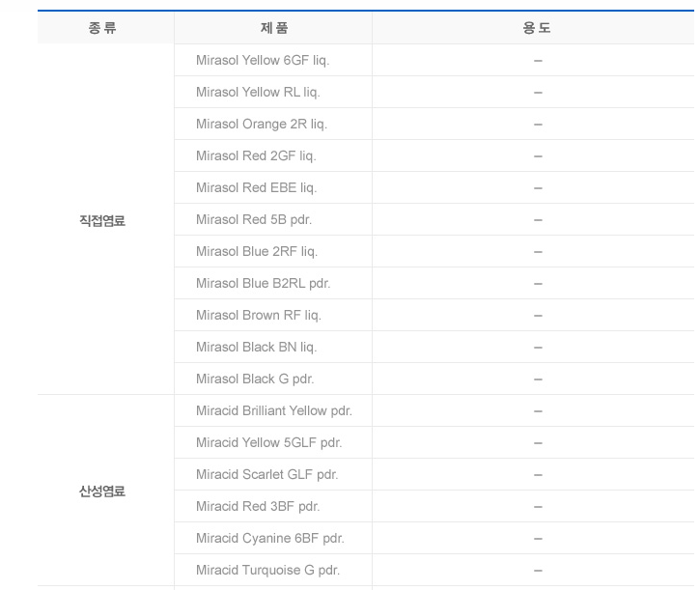Click the 종류 column header

(x=102, y=28)
